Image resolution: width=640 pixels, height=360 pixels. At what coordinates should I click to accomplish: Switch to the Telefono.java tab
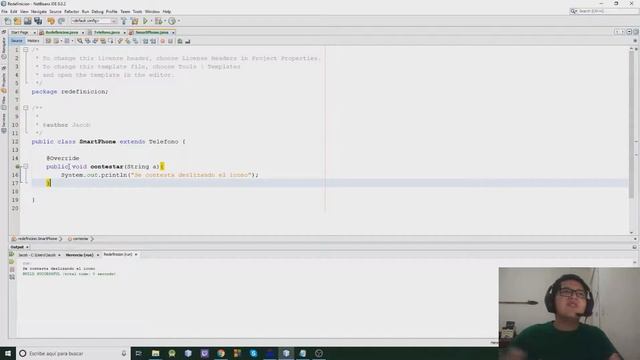pyautogui.click(x=107, y=32)
